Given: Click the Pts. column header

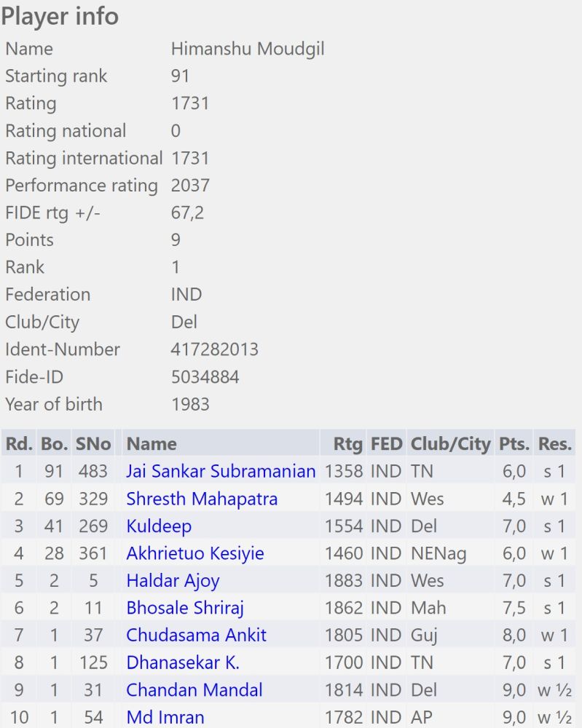Looking at the screenshot, I should pos(514,443).
